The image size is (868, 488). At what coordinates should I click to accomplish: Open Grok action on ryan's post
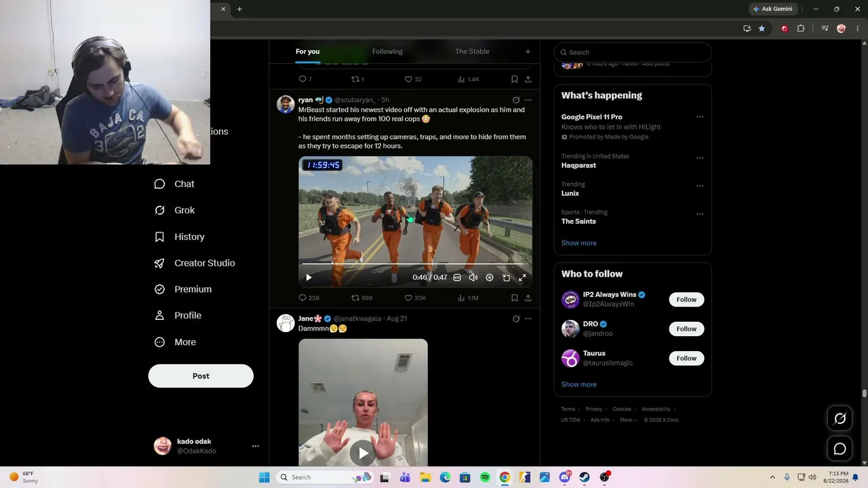[516, 100]
